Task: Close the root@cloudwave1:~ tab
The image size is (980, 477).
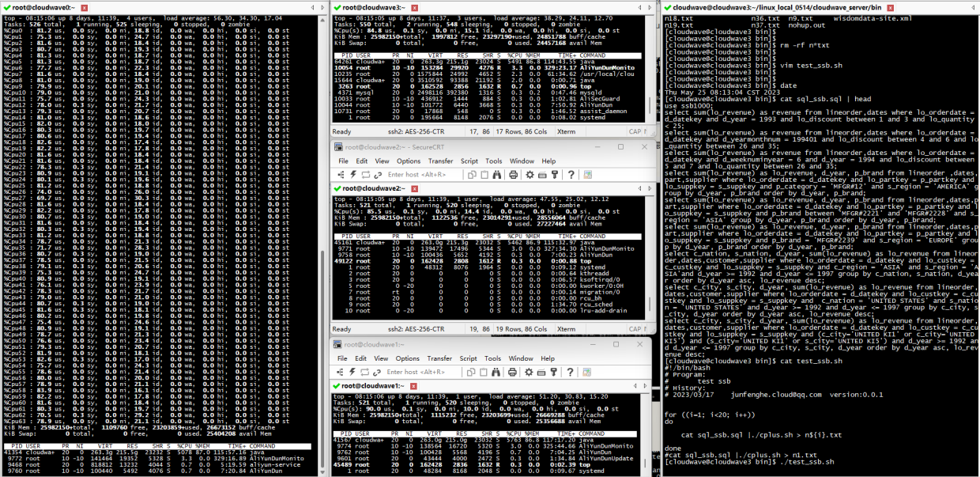Action: click(x=413, y=386)
